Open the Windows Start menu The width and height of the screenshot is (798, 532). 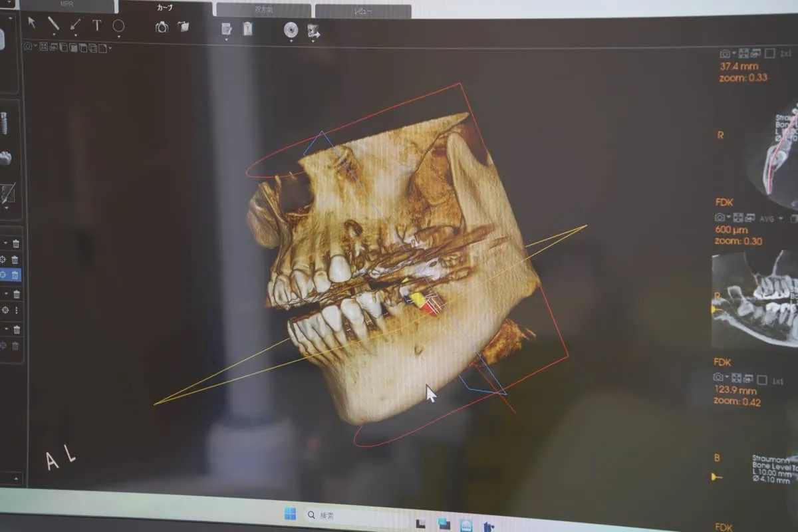[290, 513]
